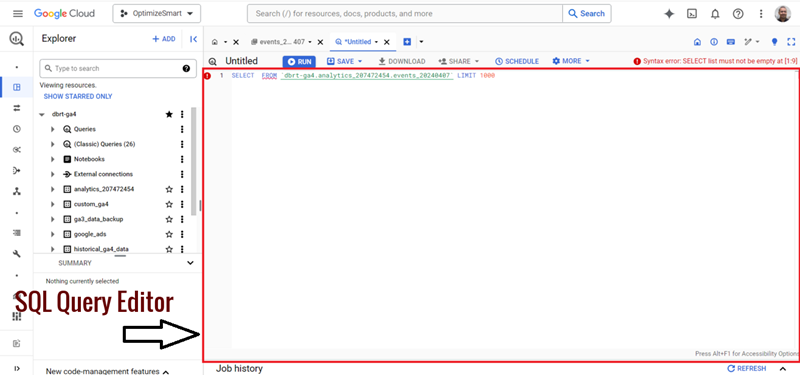Open search help icon in Explorer
800x375 pixels.
pos(186,68)
